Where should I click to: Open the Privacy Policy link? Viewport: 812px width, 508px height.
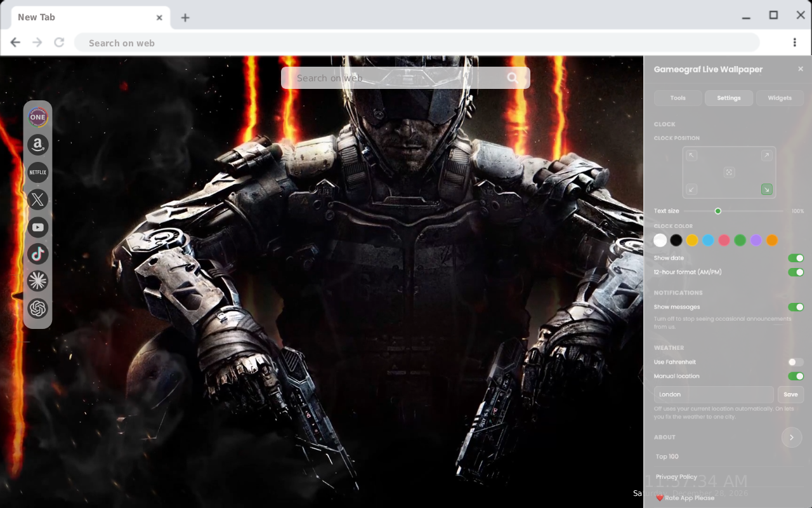[x=676, y=477]
